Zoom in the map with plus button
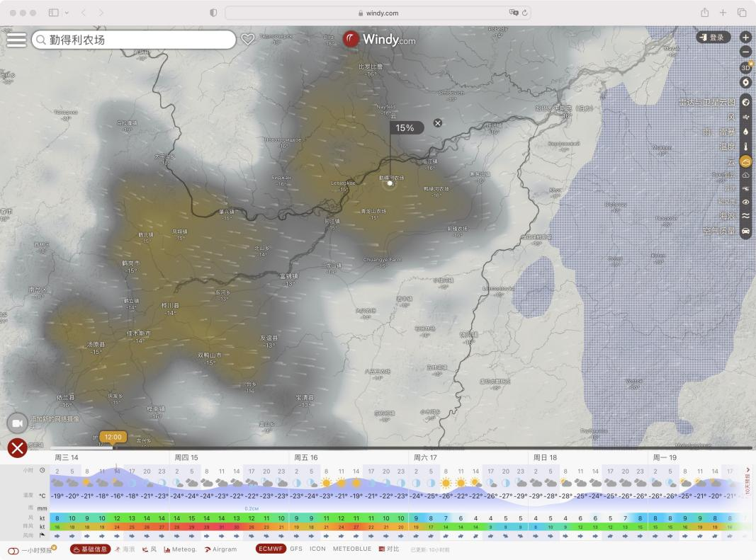Screen dimensions: 756x560 coord(745,37)
